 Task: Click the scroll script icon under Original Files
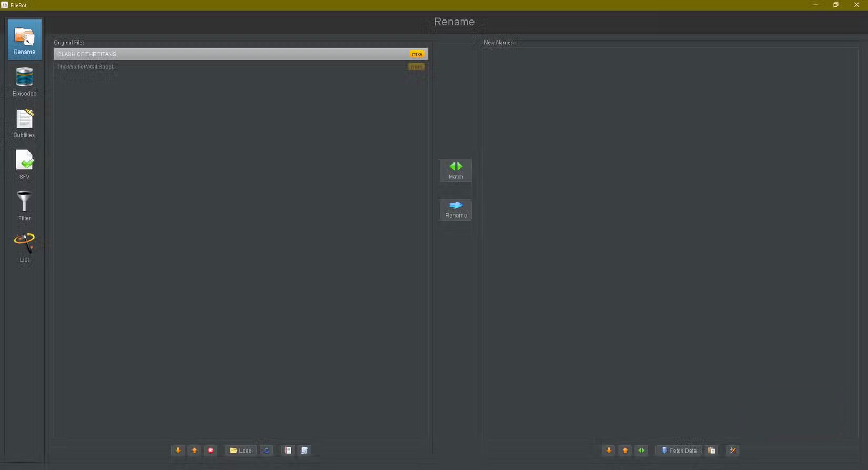304,451
